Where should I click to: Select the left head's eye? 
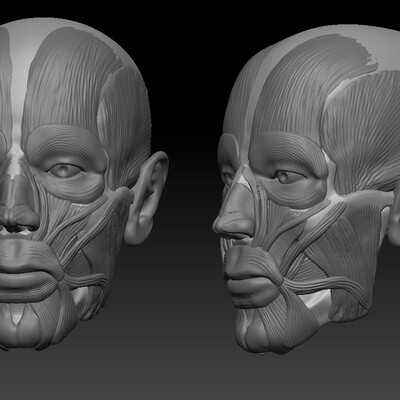coord(67,171)
